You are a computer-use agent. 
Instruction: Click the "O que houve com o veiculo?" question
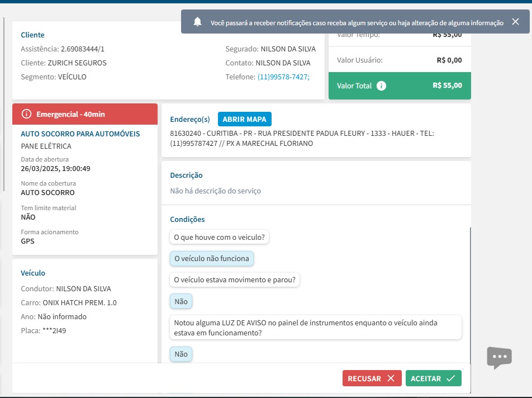pyautogui.click(x=220, y=237)
